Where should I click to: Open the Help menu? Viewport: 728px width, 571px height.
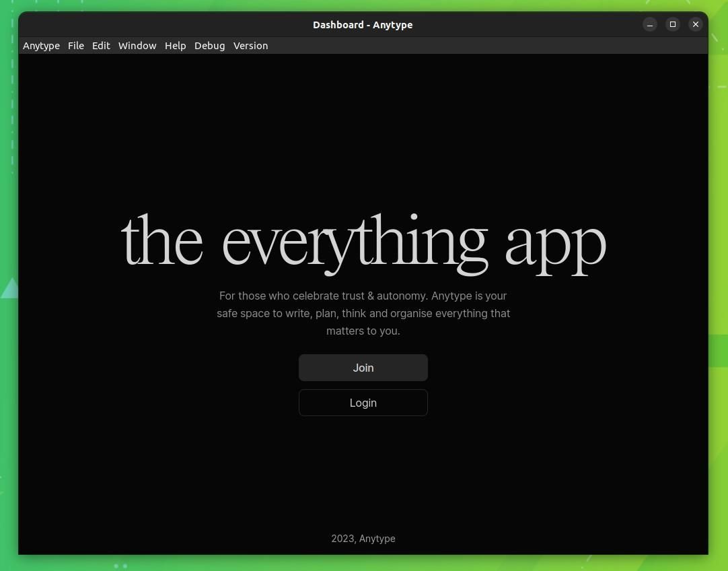[x=175, y=46]
